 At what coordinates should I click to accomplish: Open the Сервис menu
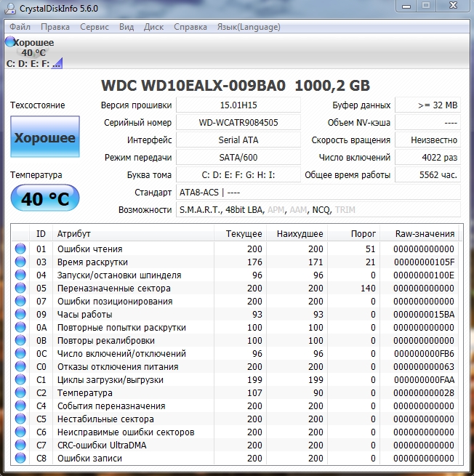[94, 27]
